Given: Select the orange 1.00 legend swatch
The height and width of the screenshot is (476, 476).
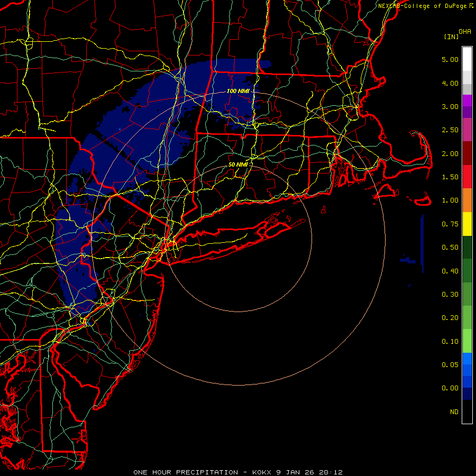Looking at the screenshot, I should [x=467, y=200].
